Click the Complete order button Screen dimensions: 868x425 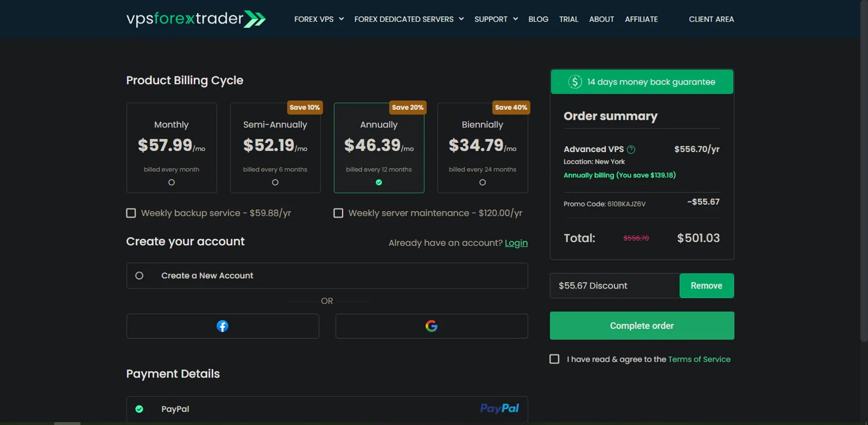point(642,326)
